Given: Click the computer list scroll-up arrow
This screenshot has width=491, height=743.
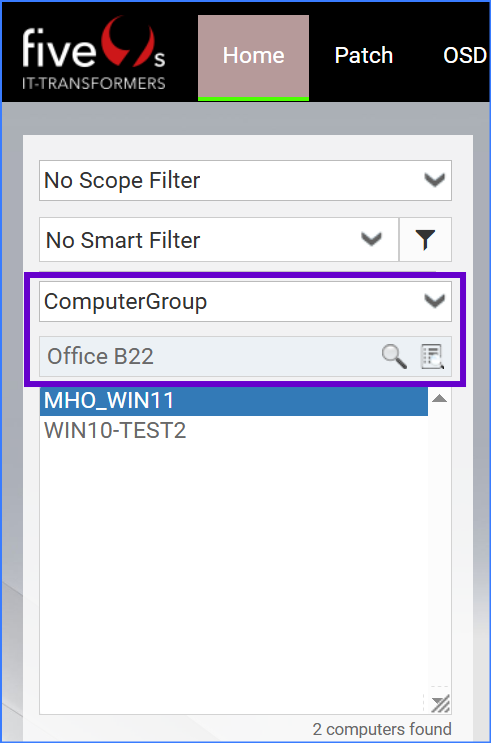Looking at the screenshot, I should [x=439, y=399].
